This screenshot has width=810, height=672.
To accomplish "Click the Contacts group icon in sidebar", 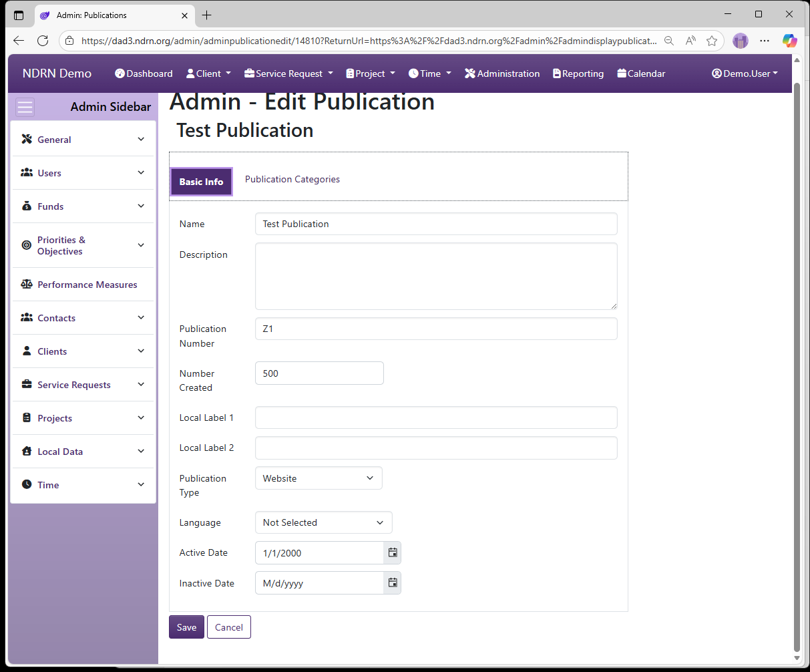I will coord(27,318).
